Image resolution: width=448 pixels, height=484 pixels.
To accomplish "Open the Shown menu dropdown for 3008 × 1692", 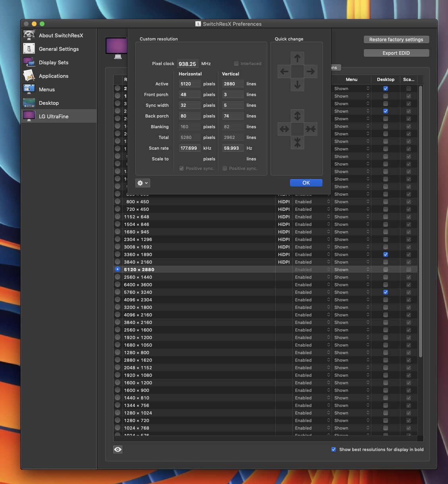I will pos(351,247).
